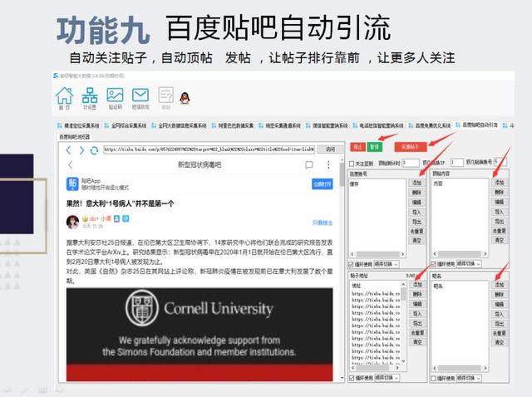Click the Tieba page back chevron
Image resolution: width=532 pixels, height=397 pixels.
click(70, 164)
